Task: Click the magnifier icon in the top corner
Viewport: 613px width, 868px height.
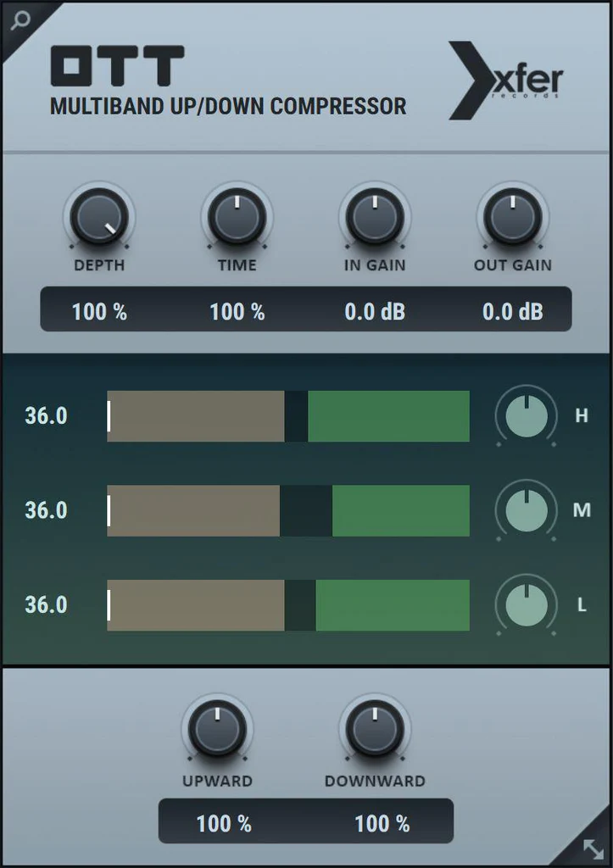Action: click(21, 21)
